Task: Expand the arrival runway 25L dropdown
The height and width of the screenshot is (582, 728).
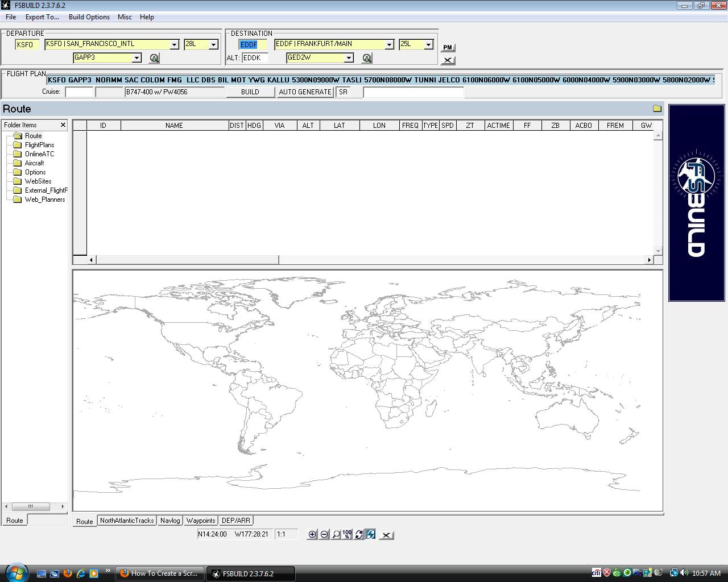Action: (x=428, y=44)
